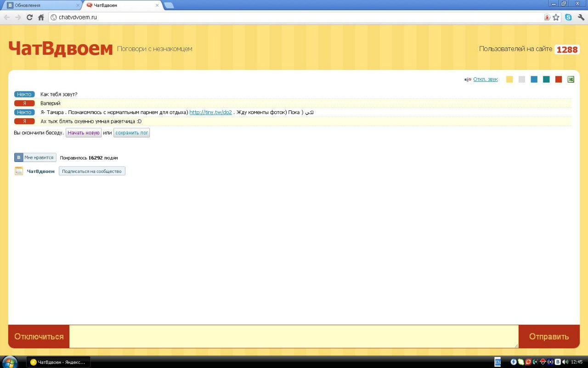Click the 1288 users counter
Image resolution: width=588 pixels, height=368 pixels.
tap(567, 50)
